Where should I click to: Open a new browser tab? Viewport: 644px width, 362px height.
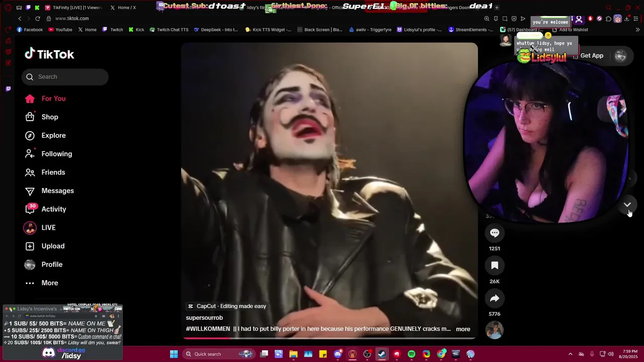(497, 8)
